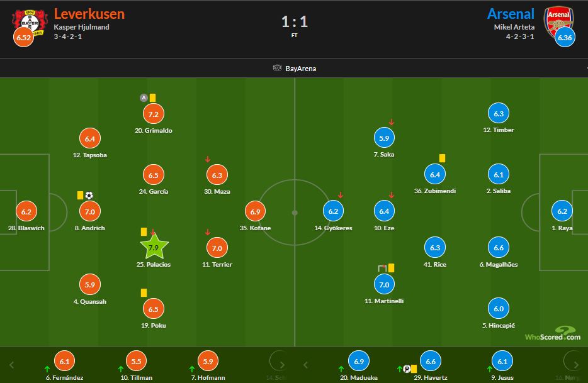This screenshot has width=588, height=383.
Task: Select goalkeeper Raya's rating circle
Action: pyautogui.click(x=562, y=212)
